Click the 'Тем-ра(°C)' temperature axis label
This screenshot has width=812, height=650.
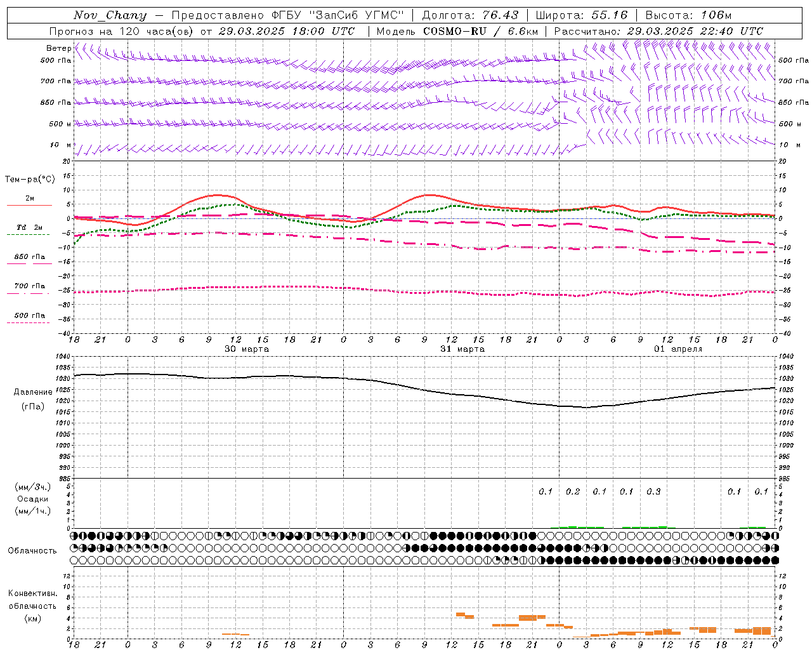pyautogui.click(x=30, y=180)
